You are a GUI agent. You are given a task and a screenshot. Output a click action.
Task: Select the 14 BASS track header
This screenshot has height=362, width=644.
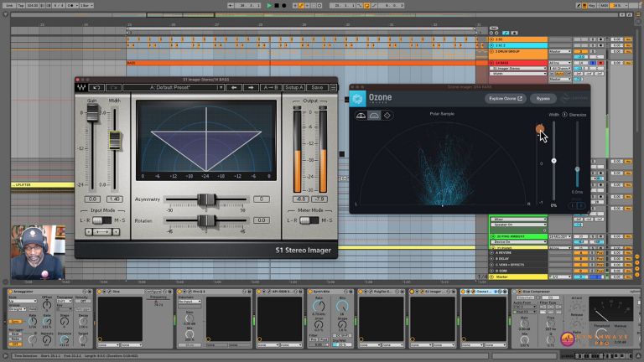[518, 63]
